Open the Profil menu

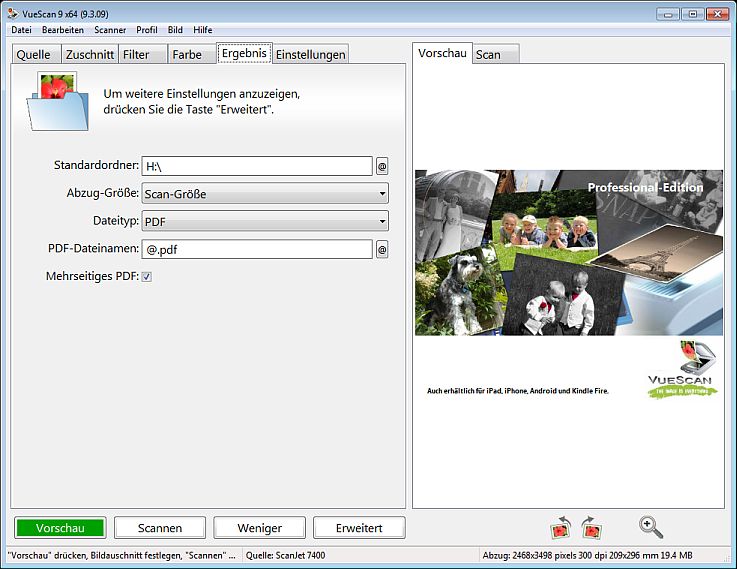click(x=147, y=30)
